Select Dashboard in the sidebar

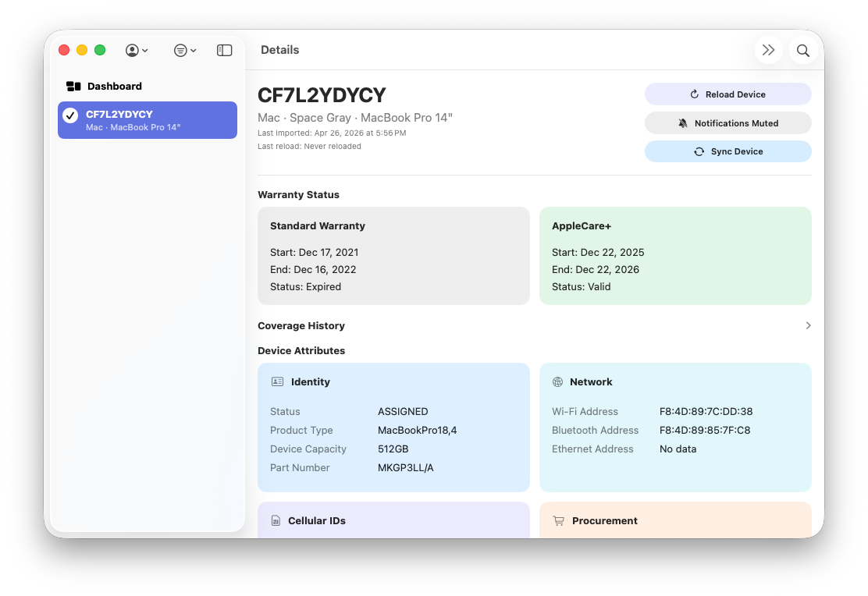point(148,87)
